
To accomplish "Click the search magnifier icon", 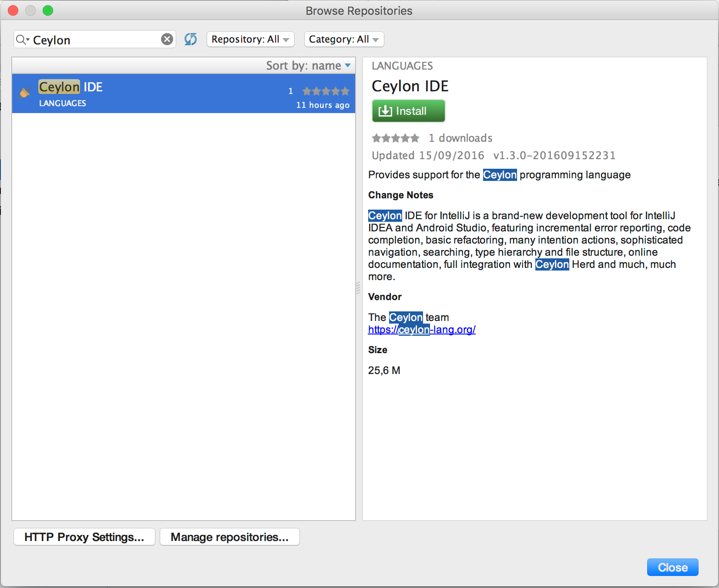I will point(21,40).
